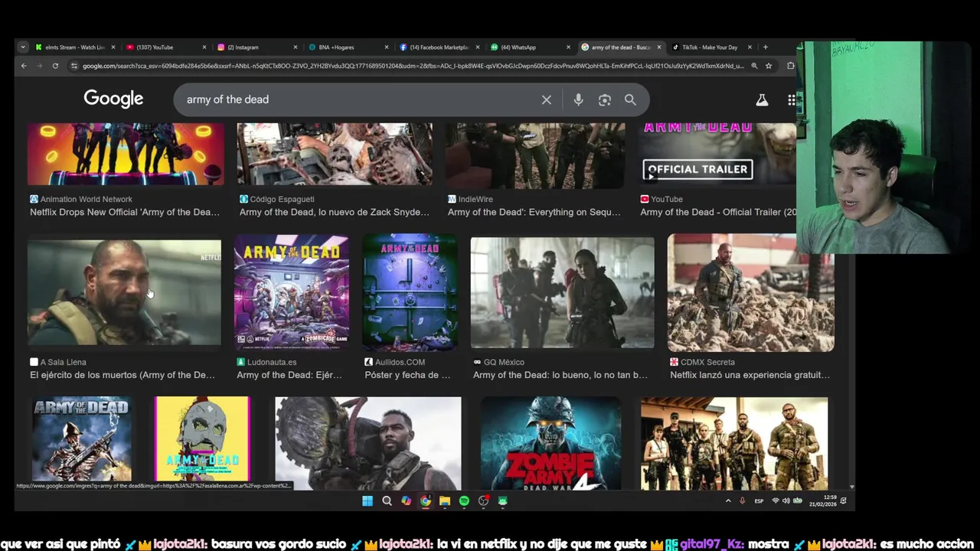Open volume control in system tray
Viewport: 980px width, 551px height.
coord(786,501)
